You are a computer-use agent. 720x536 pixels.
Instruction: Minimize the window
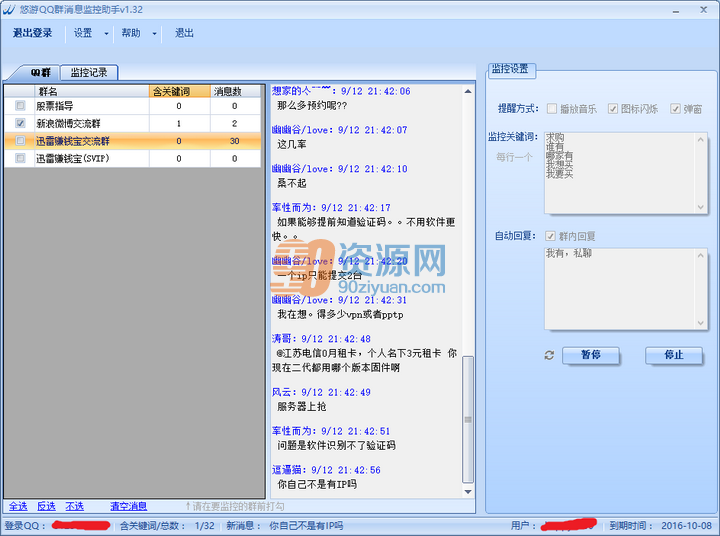(676, 11)
